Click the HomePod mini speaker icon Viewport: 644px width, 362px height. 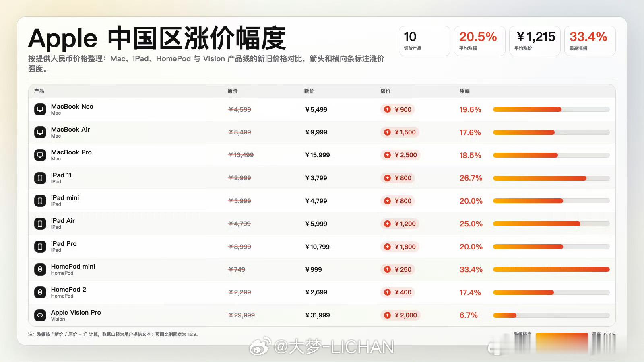(x=40, y=269)
